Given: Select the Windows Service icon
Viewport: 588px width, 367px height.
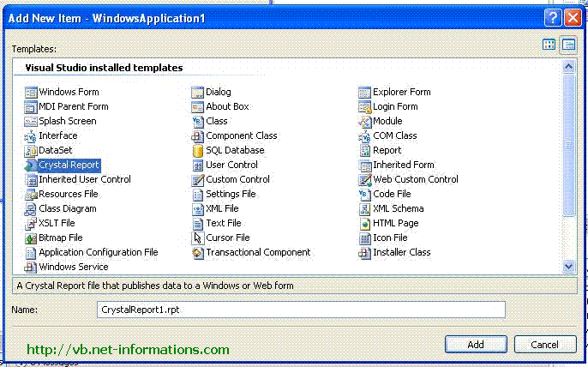Looking at the screenshot, I should click(x=31, y=268).
